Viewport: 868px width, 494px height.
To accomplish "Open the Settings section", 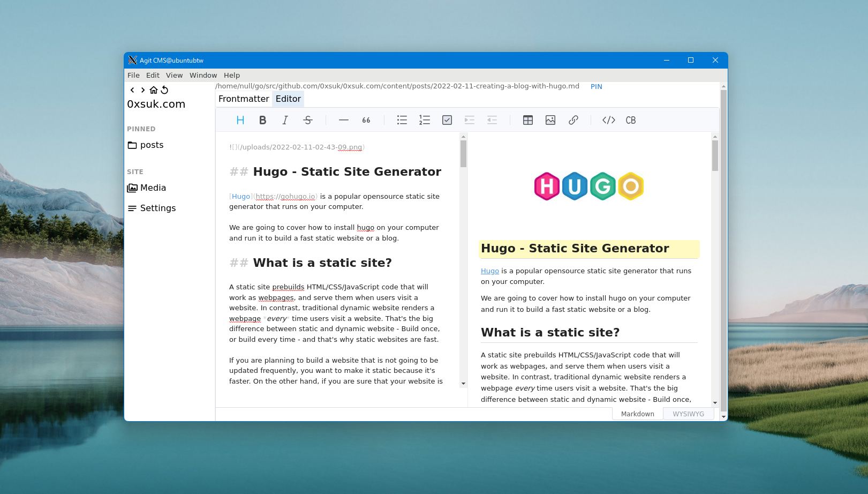I will pyautogui.click(x=152, y=208).
